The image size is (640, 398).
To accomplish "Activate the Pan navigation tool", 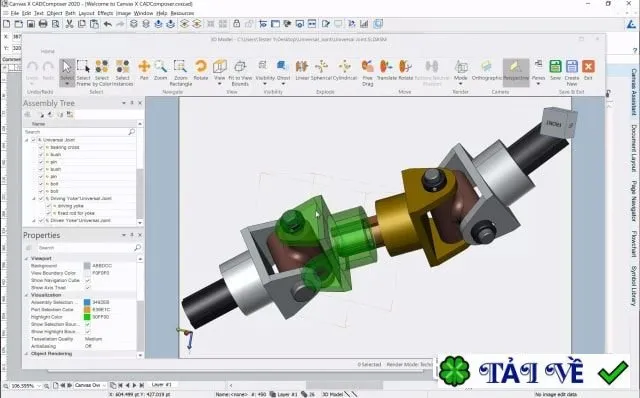I will click(x=144, y=70).
